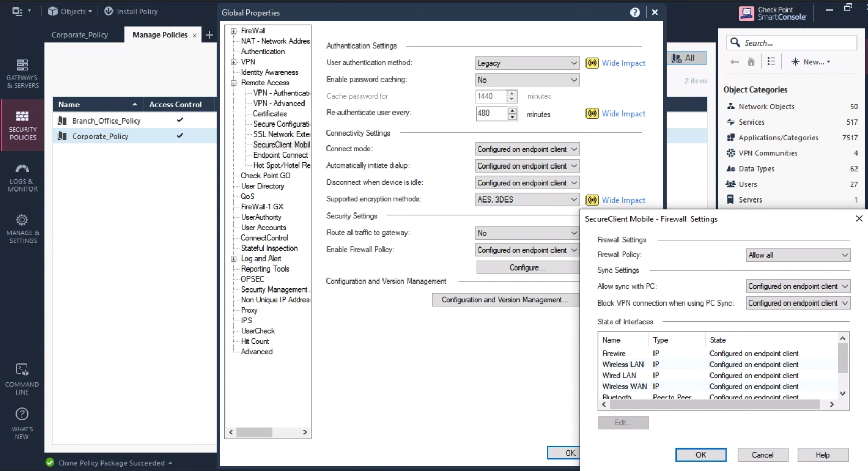Switch to the Corporate_Policy tab
This screenshot has width=868, height=471.
click(x=80, y=35)
